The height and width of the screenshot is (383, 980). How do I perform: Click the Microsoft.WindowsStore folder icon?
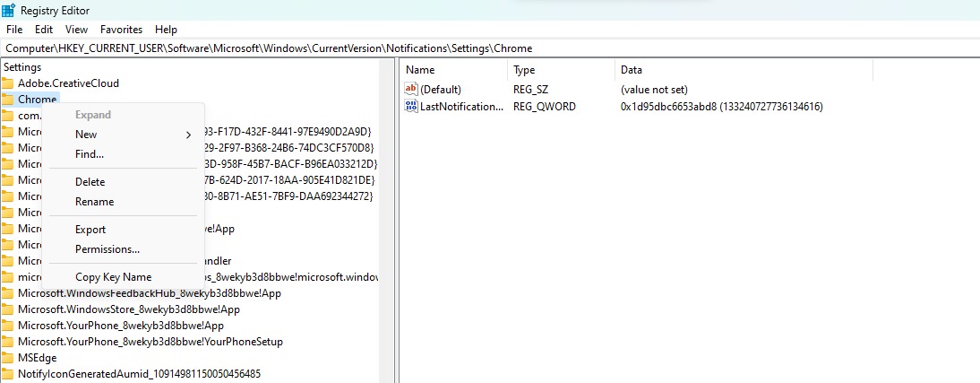pyautogui.click(x=8, y=309)
